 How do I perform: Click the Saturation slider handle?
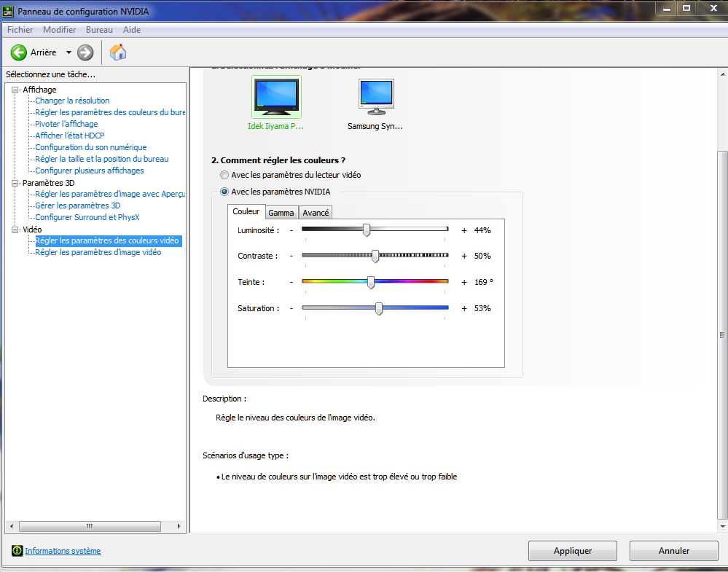(379, 308)
